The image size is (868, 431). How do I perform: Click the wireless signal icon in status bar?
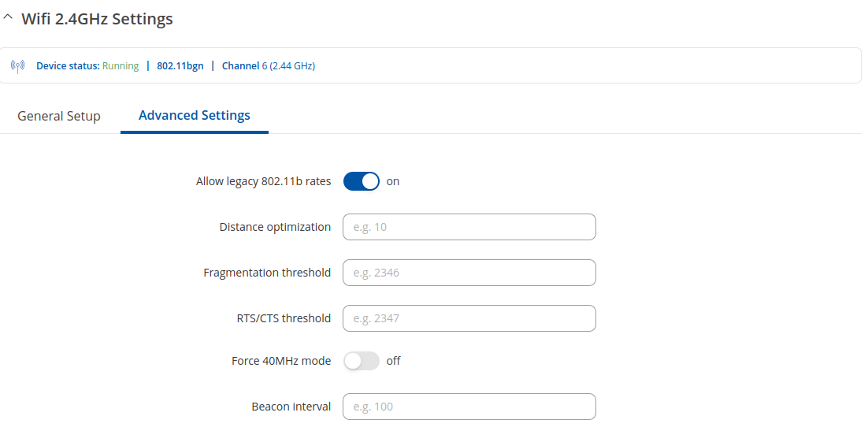[x=18, y=66]
